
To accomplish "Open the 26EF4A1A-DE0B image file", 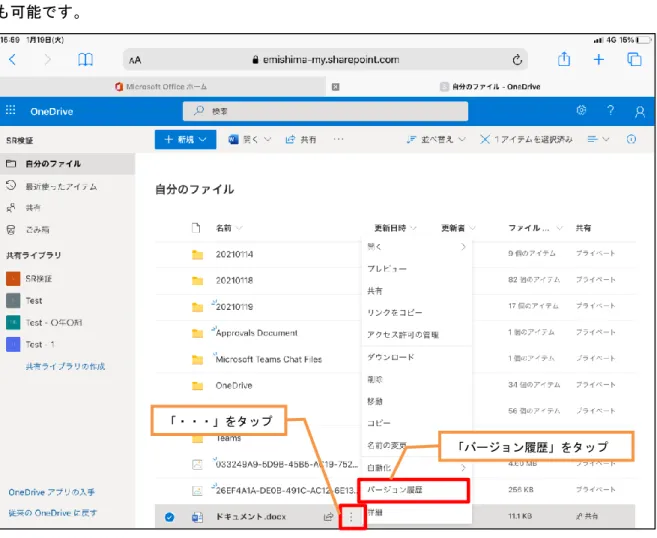I will tap(287, 490).
